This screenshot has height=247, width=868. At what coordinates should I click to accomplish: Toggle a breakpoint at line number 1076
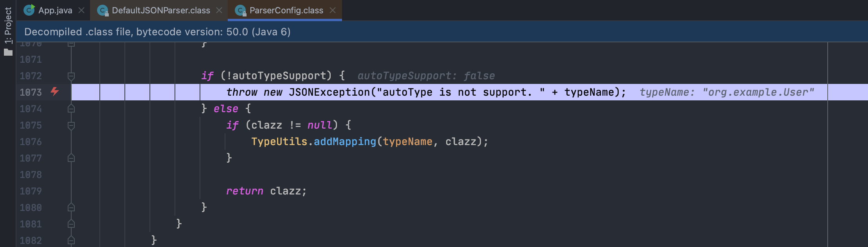[x=55, y=142]
